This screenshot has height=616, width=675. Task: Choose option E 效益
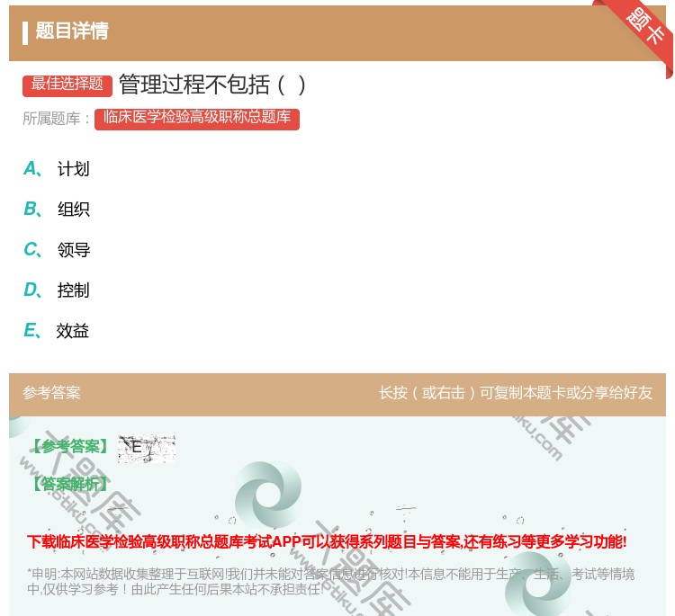[x=56, y=330]
